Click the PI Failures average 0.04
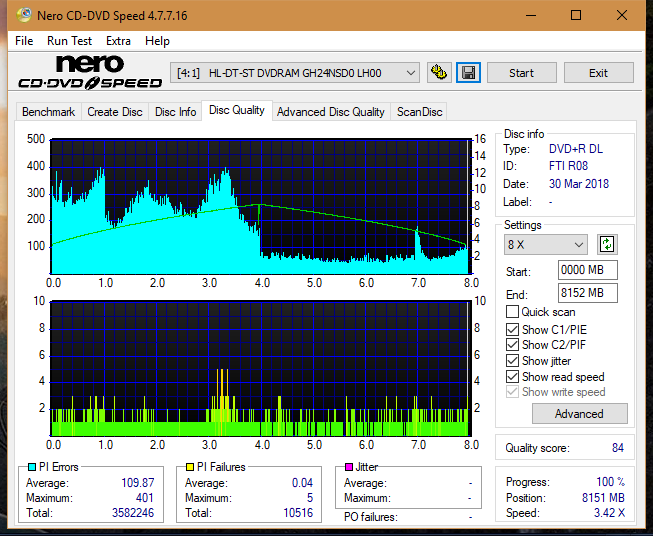Image resolution: width=653 pixels, height=536 pixels. point(302,483)
